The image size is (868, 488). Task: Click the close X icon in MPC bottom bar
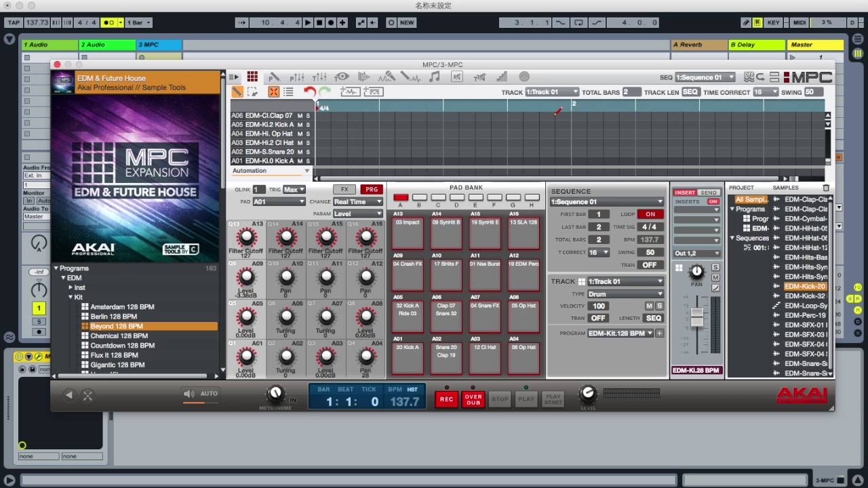[87, 395]
